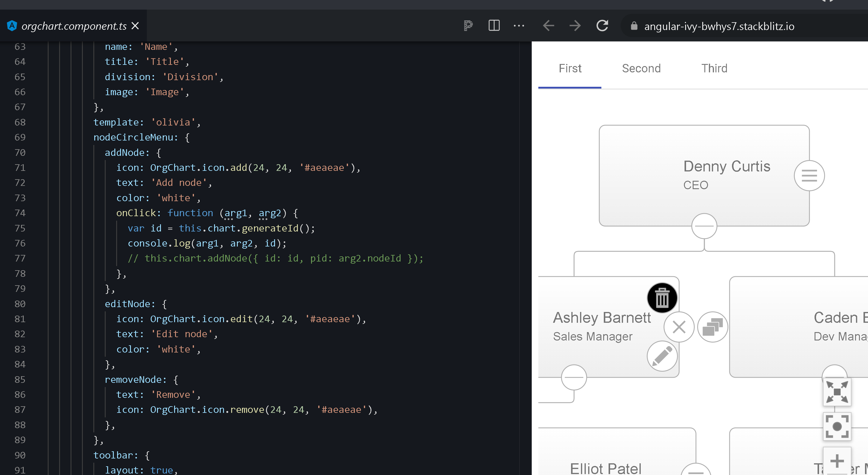Duplicate node with the copy icon
The width and height of the screenshot is (868, 475).
(x=712, y=327)
